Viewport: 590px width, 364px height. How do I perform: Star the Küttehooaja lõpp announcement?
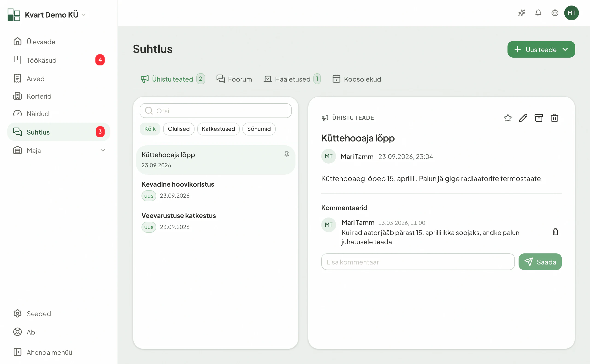coord(508,118)
